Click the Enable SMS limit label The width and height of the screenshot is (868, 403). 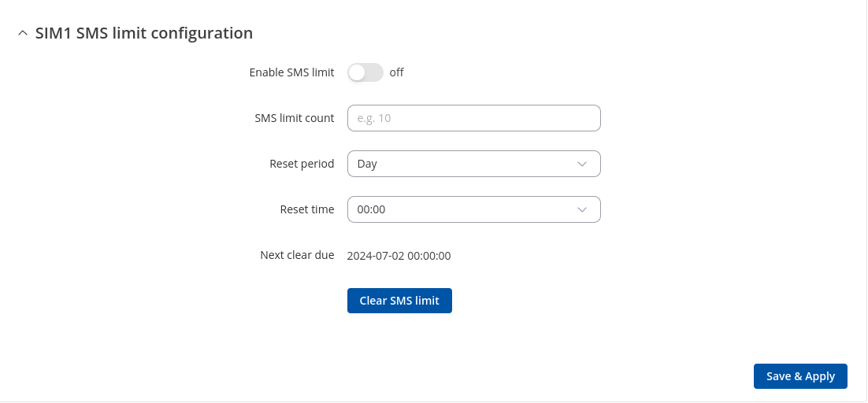pyautogui.click(x=291, y=72)
